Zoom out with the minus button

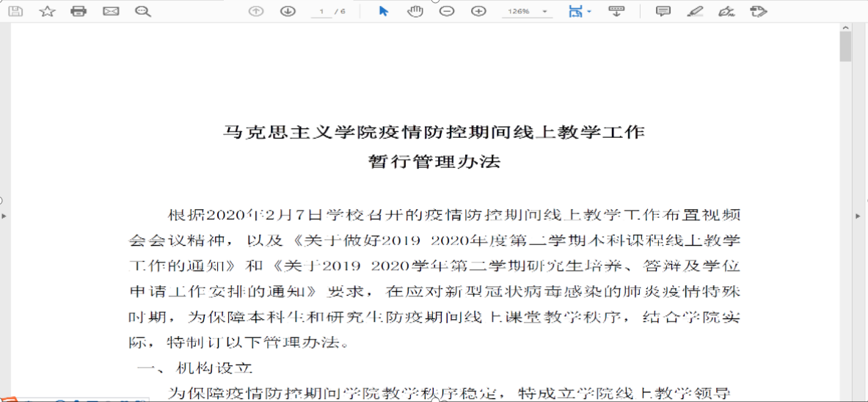[x=447, y=11]
